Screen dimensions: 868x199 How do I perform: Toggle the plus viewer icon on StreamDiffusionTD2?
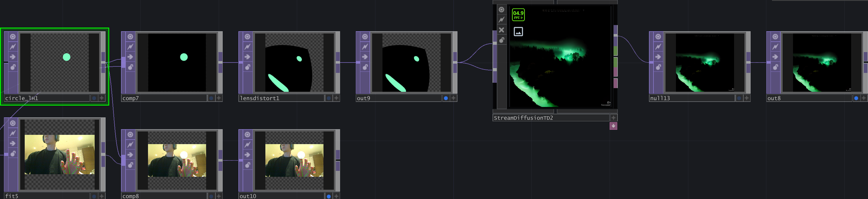point(614,118)
